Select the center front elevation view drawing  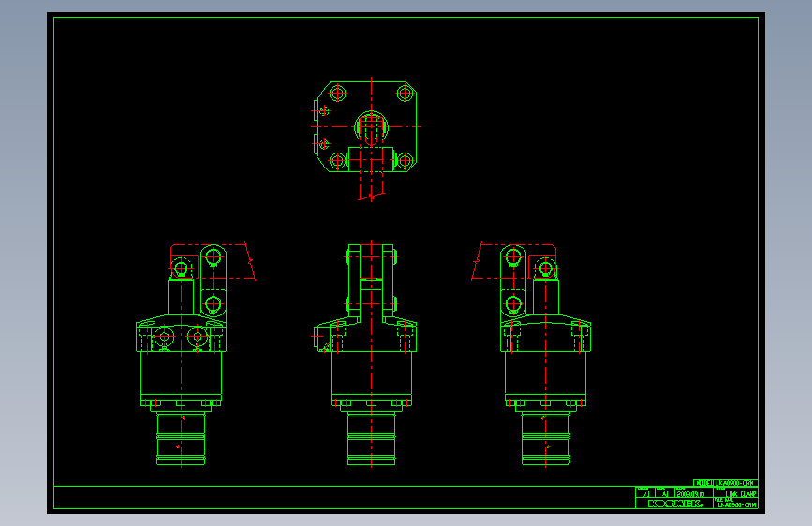(x=366, y=355)
